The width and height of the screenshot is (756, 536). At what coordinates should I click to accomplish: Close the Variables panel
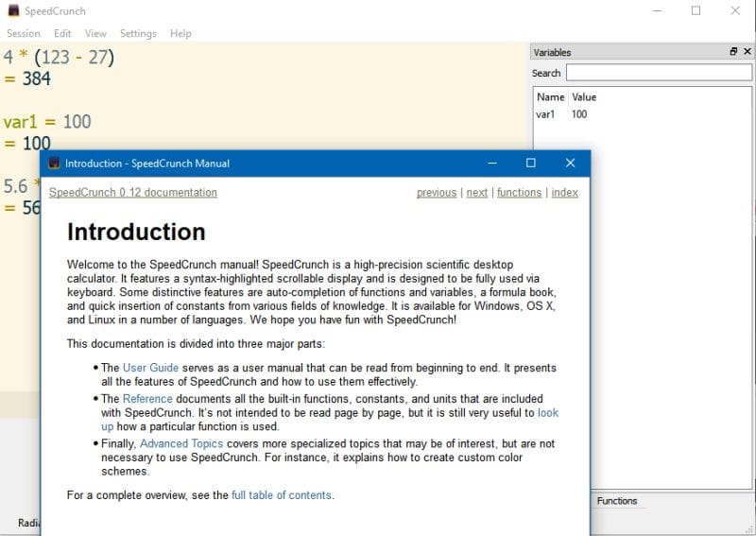tap(746, 52)
